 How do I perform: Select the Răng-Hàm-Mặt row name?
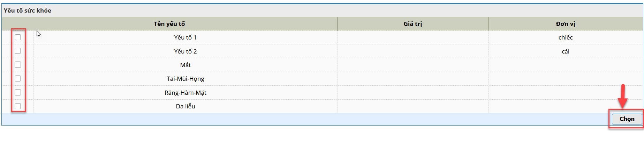(x=185, y=93)
